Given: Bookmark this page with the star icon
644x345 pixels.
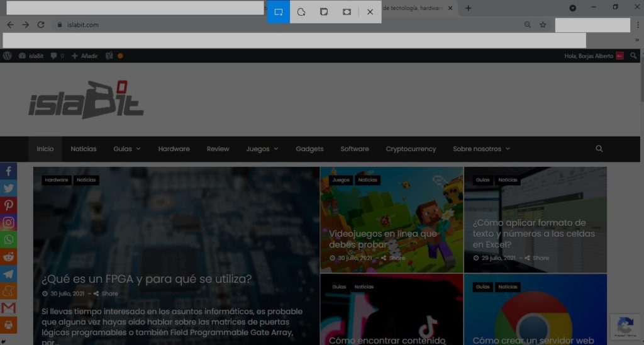Looking at the screenshot, I should (x=543, y=25).
